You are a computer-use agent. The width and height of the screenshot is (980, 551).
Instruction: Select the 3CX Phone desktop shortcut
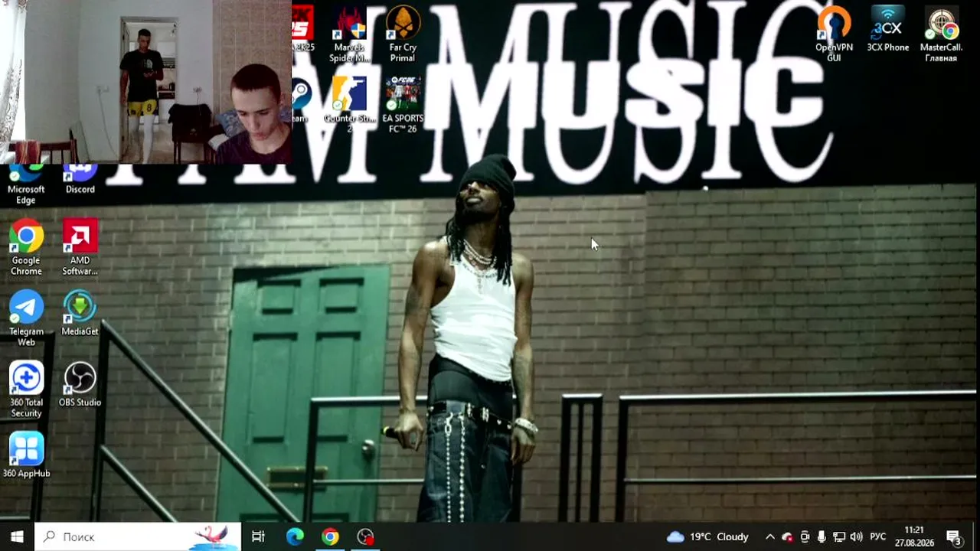887,30
